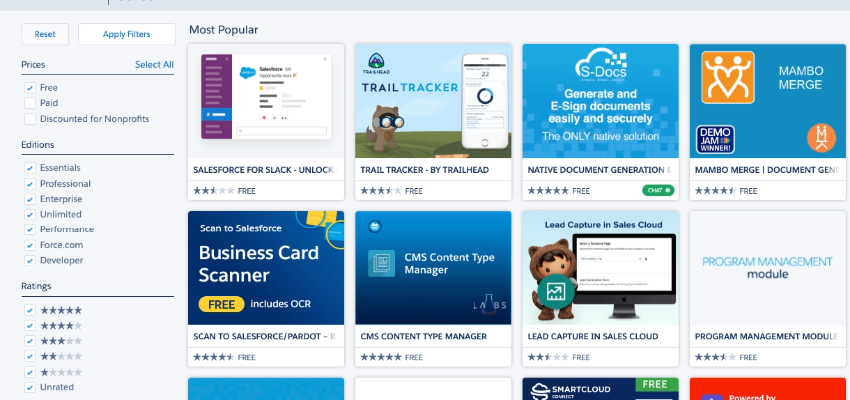The width and height of the screenshot is (850, 400).
Task: Toggle the five-star rating filter
Action: click(x=30, y=310)
